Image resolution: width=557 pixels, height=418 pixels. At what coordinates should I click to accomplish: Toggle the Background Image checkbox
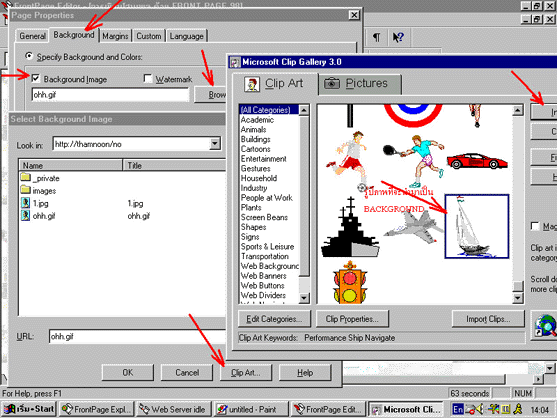tap(36, 78)
